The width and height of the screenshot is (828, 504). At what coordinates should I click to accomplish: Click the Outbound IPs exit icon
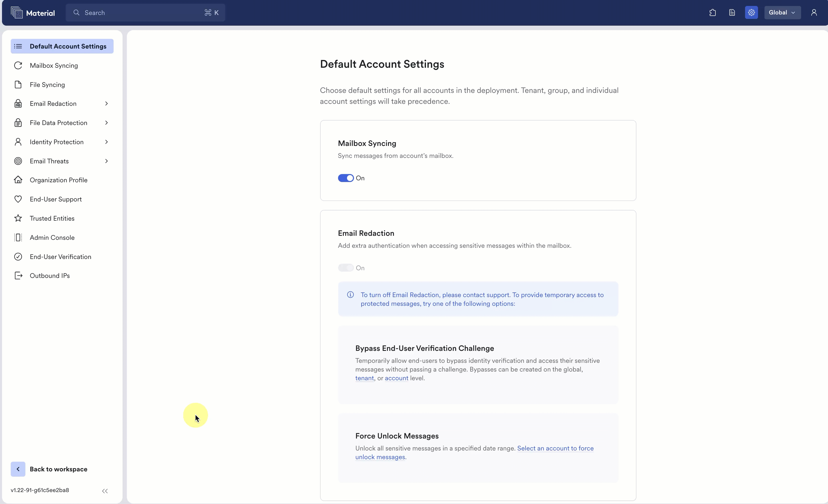click(18, 275)
